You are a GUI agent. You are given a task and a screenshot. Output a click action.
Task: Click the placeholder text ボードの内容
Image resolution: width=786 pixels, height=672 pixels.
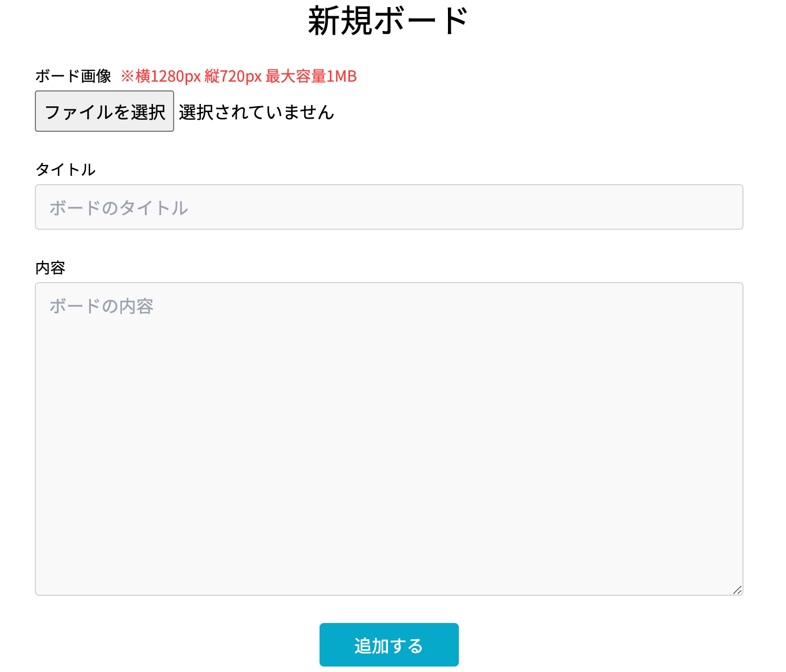pos(101,307)
